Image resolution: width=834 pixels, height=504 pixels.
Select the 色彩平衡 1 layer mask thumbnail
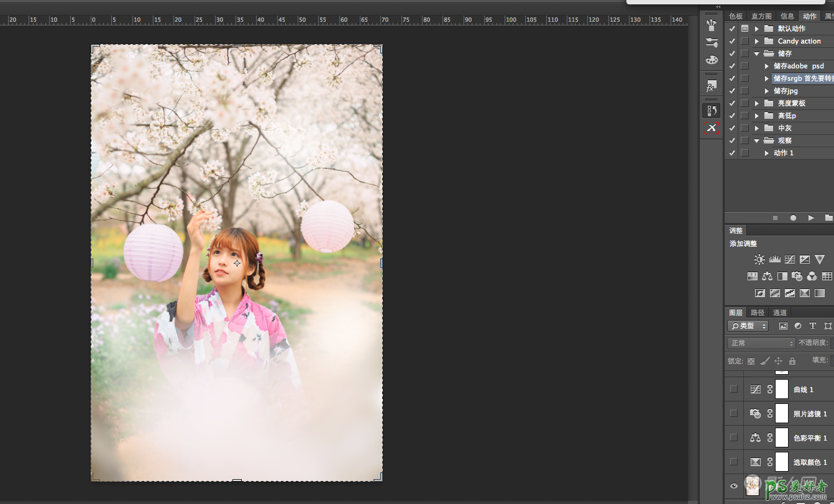coord(782,438)
